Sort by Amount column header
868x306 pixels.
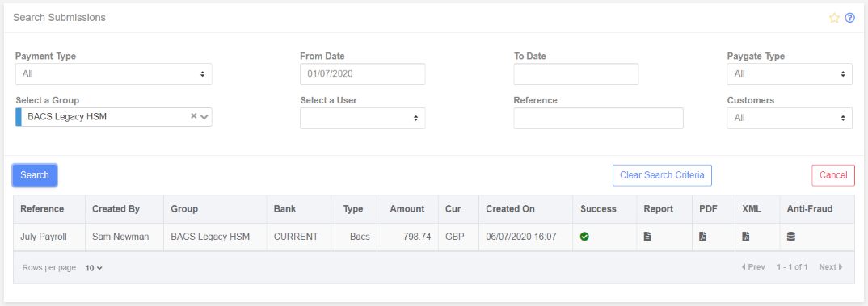[x=407, y=209]
